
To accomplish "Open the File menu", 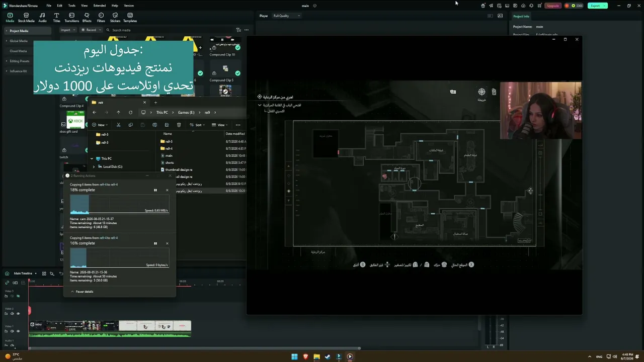I will click(49, 6).
